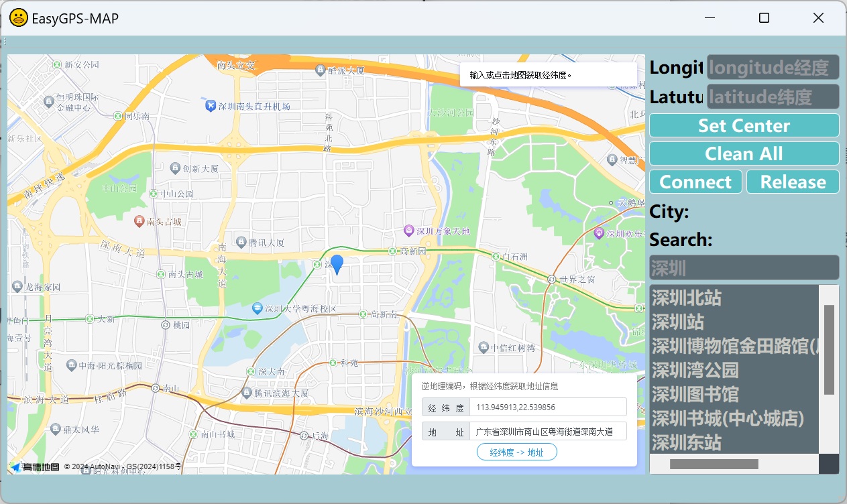
Task: Click the 中信红树湾 residence icon
Action: (x=484, y=346)
